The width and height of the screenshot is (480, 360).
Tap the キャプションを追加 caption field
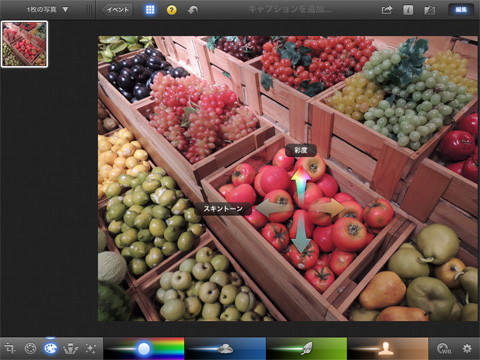(x=290, y=10)
